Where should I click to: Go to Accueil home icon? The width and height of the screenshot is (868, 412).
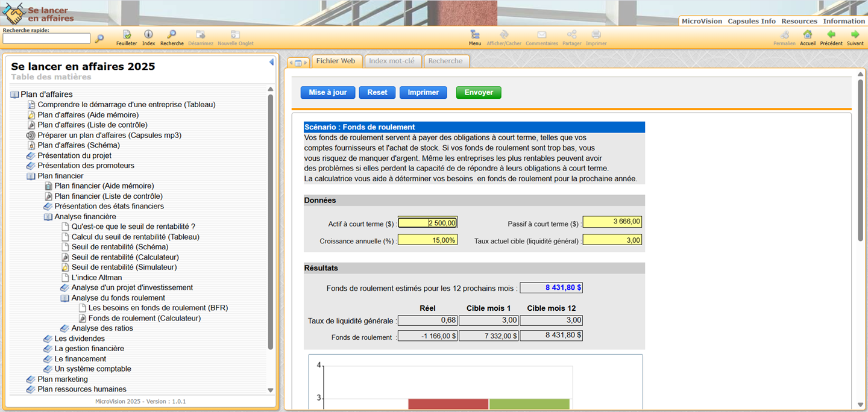[808, 35]
